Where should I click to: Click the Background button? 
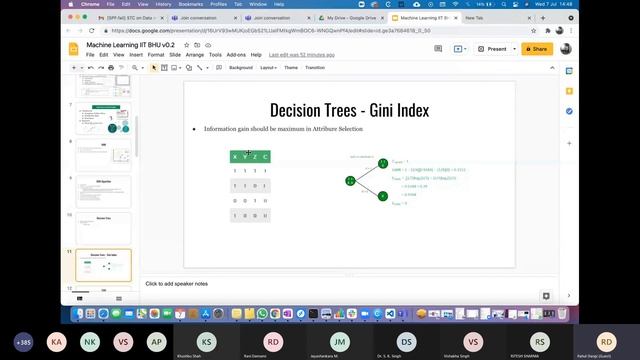pyautogui.click(x=241, y=68)
